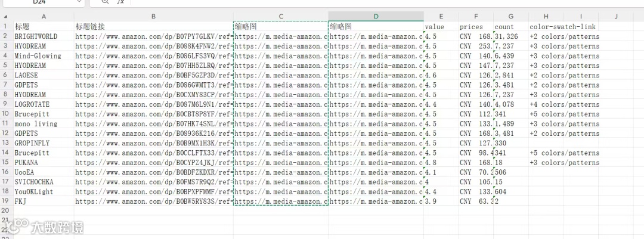Select row 13 header
Viewport: 644px width, 239px height.
[6, 143]
